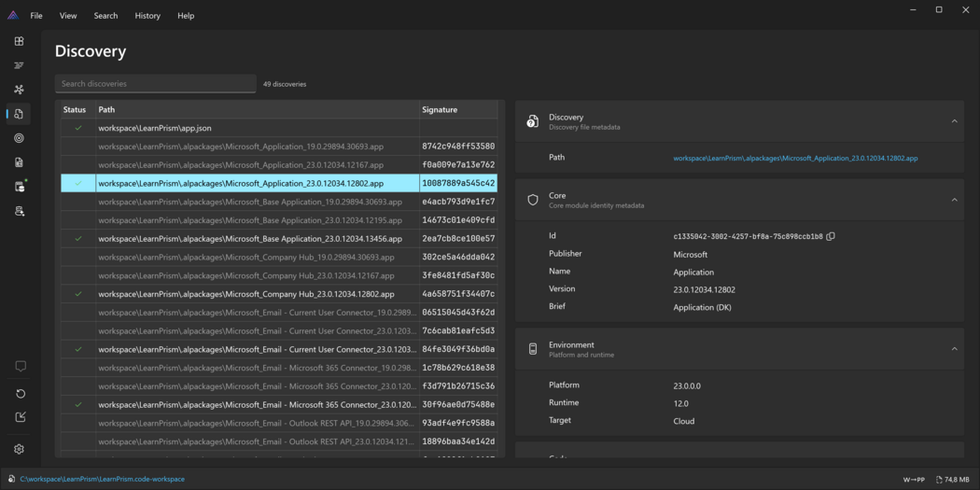Collapse the Core panel chevron
Screen dimensions: 980x490
(954, 200)
